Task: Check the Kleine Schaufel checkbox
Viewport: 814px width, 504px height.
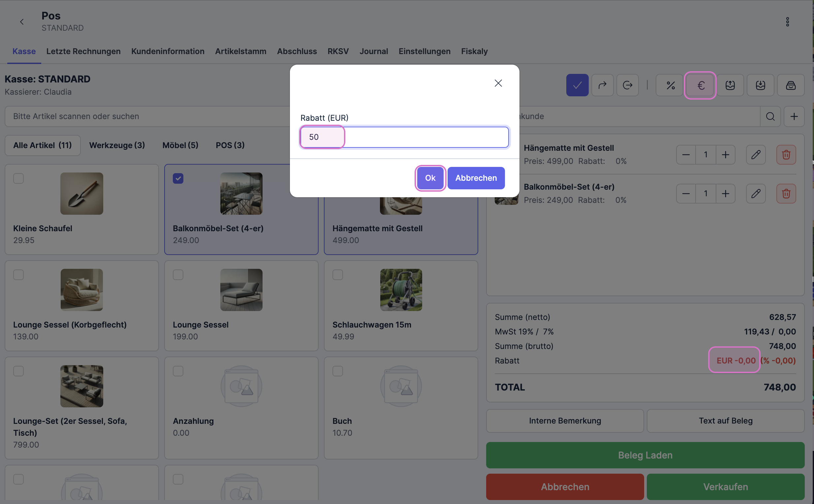Action: click(18, 178)
